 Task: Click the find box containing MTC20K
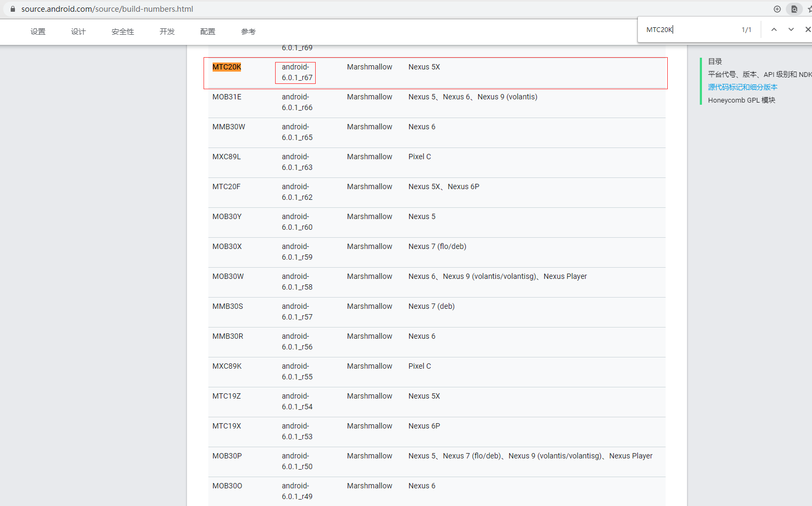pyautogui.click(x=689, y=29)
